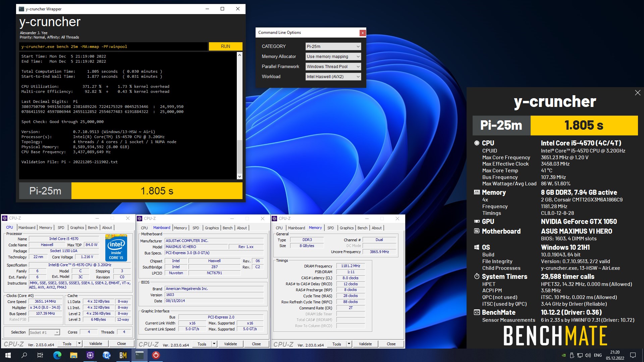Open the Selection Socket #1 dropdown
Viewport: 644px width, 362px height.
[x=44, y=333]
